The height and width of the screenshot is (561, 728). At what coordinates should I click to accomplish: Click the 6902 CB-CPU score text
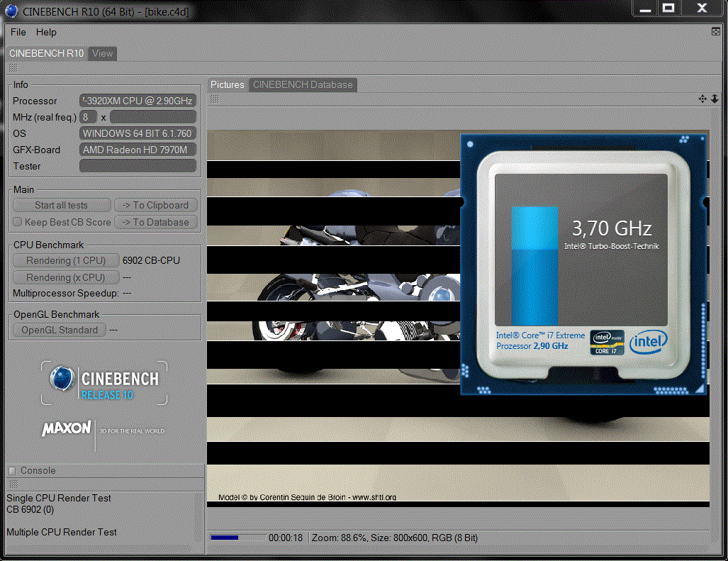[x=151, y=260]
